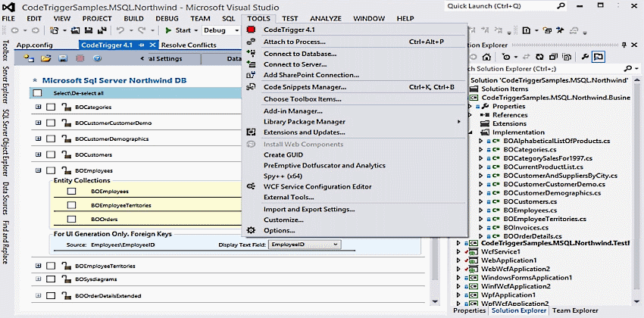
Task: Choose Extensions and Updates... menu entry
Action: coord(303,132)
